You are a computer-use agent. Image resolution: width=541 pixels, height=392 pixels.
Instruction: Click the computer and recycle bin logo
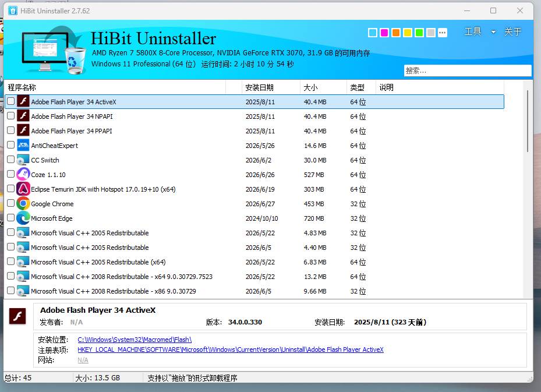(54, 51)
